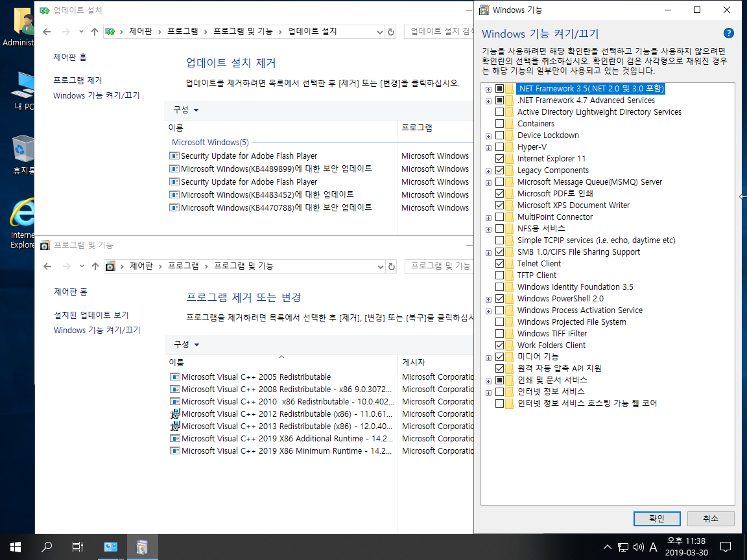Viewport: 747px width, 560px height.
Task: Select 인터넷 정보 서비스 호스팅 가능 웹 코어 row
Action: tap(587, 403)
